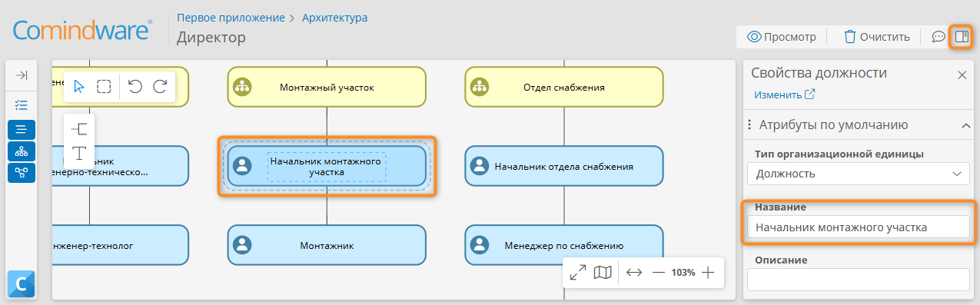Click the Comindware C logo button
Image resolution: width=980 pixels, height=305 pixels.
click(22, 284)
